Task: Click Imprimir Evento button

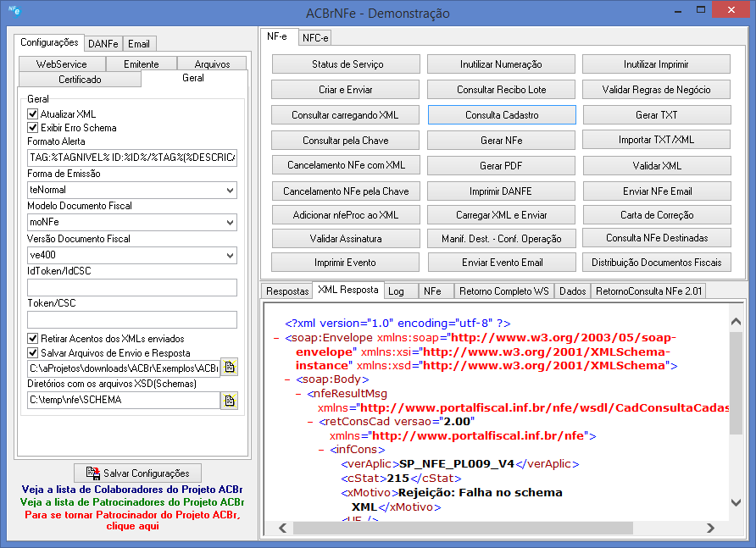Action: pyautogui.click(x=345, y=263)
